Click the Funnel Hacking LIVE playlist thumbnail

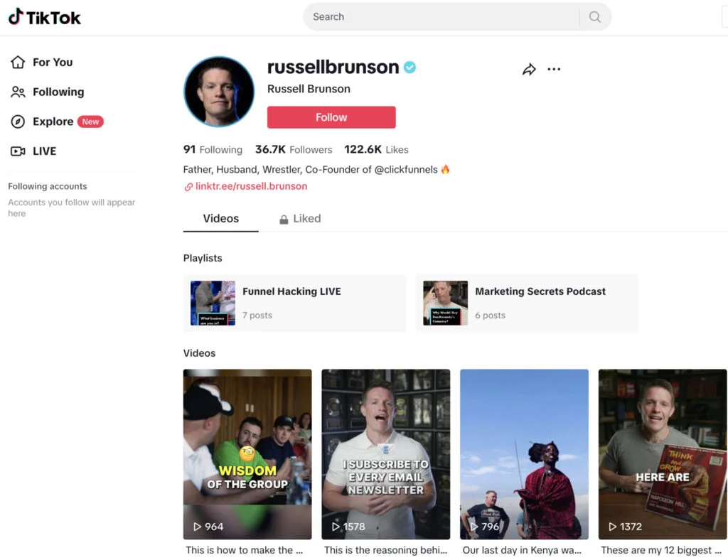coord(213,303)
